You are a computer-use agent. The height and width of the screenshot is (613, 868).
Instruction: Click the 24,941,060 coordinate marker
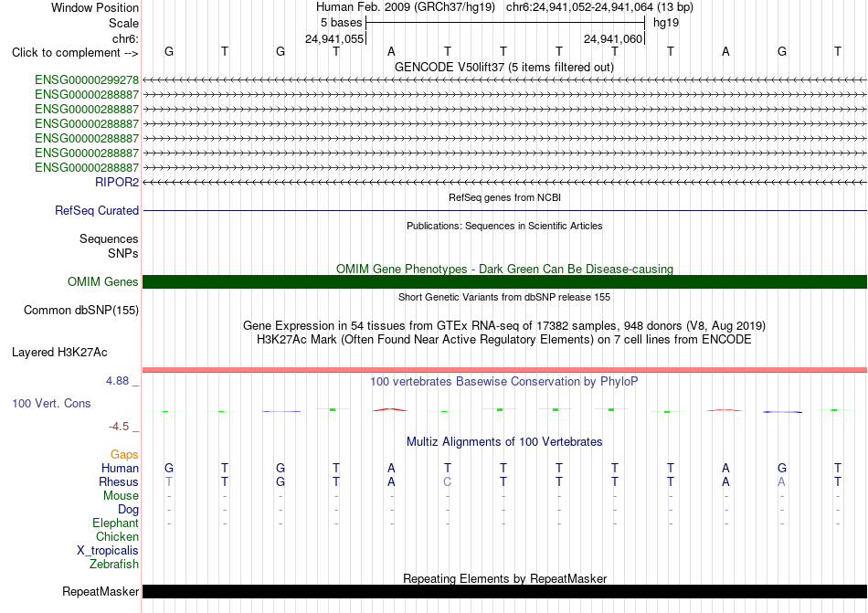click(x=613, y=38)
